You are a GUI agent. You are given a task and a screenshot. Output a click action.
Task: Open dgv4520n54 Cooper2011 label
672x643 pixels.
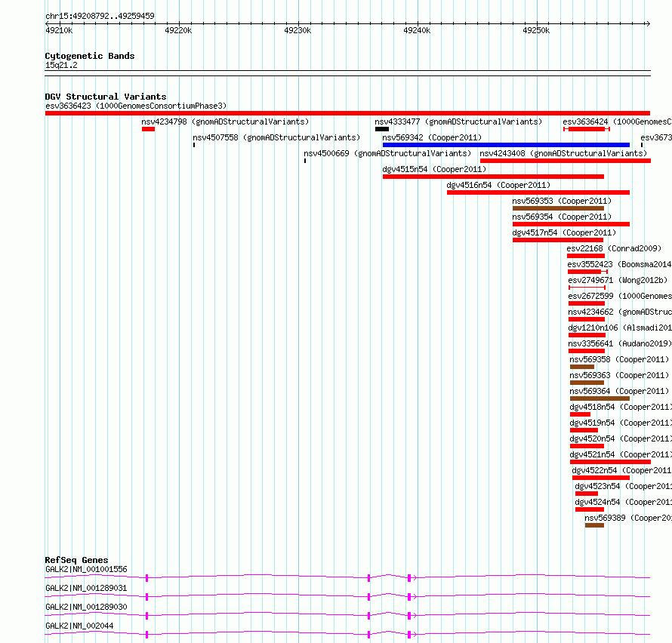coord(621,438)
